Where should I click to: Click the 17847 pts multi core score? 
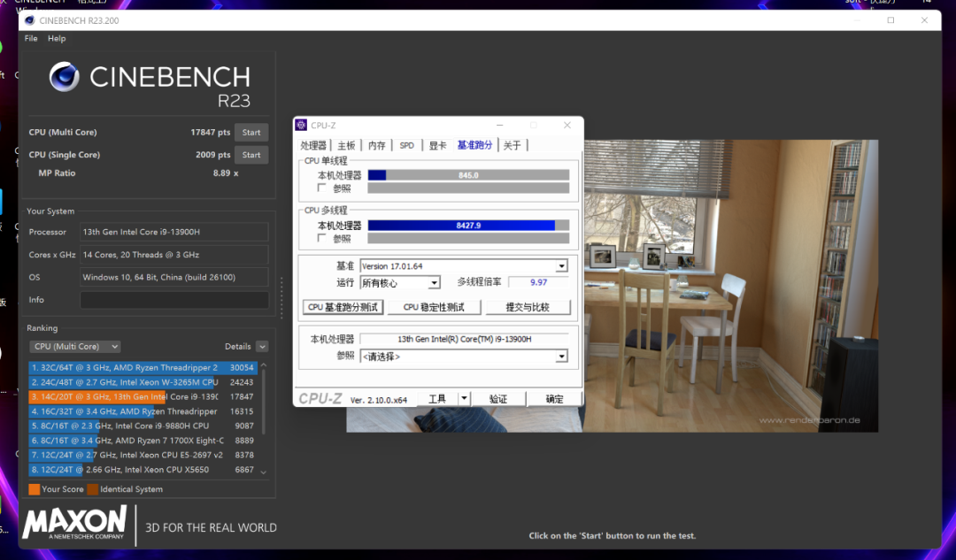pos(211,132)
